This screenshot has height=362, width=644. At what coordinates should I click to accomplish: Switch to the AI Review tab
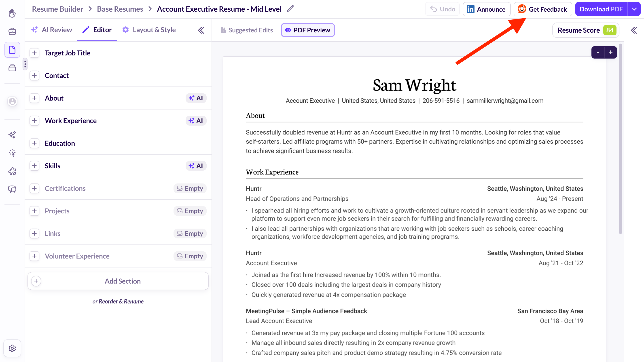tap(51, 30)
